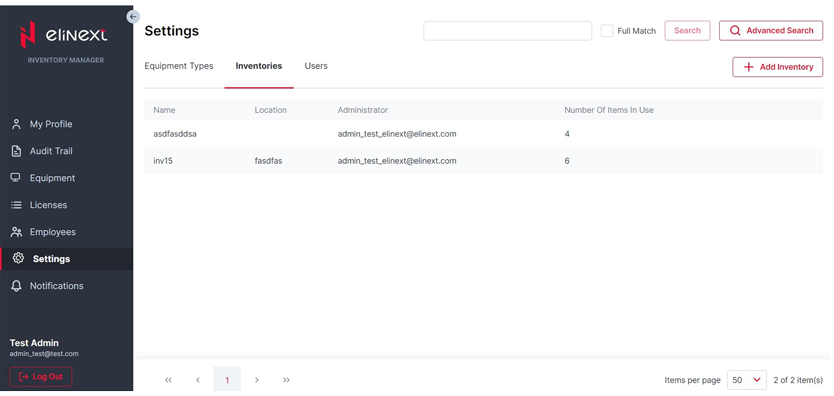The width and height of the screenshot is (834, 396).
Task: Log out with the Log Out button
Action: tap(41, 376)
